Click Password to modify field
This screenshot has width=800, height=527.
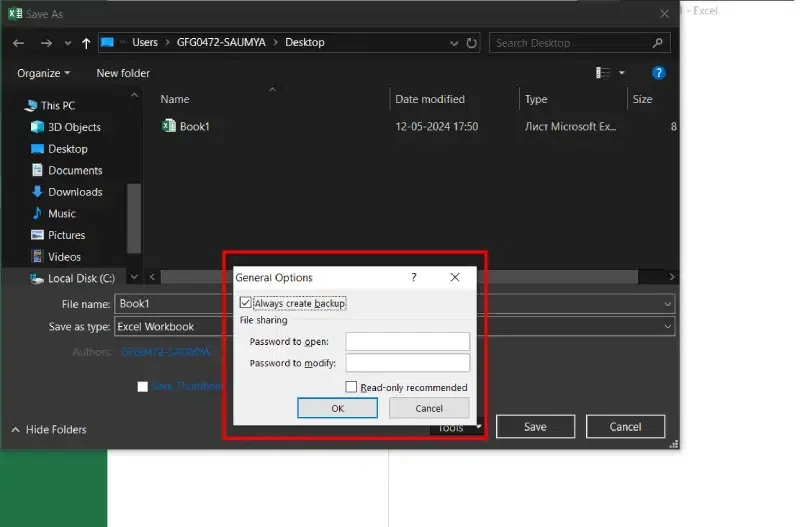(x=407, y=363)
